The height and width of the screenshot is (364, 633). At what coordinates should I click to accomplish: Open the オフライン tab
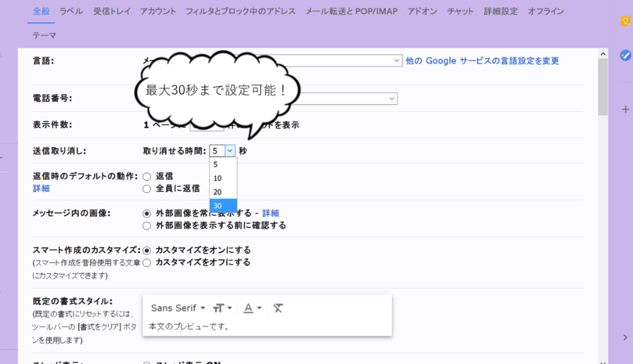546,11
